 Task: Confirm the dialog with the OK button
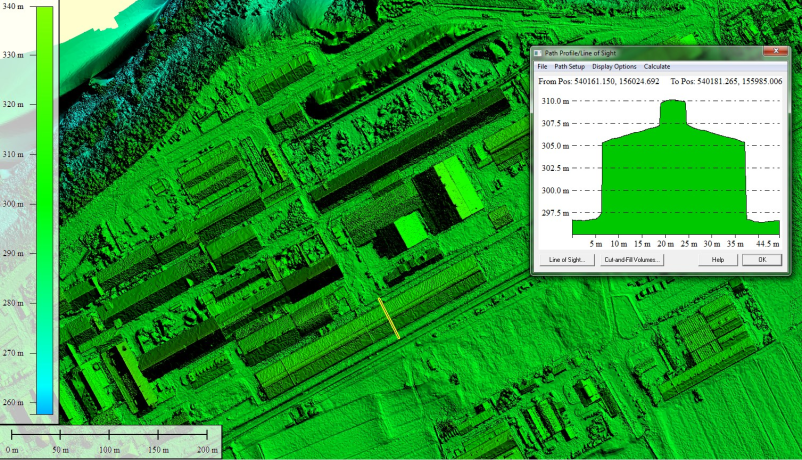[x=762, y=260]
